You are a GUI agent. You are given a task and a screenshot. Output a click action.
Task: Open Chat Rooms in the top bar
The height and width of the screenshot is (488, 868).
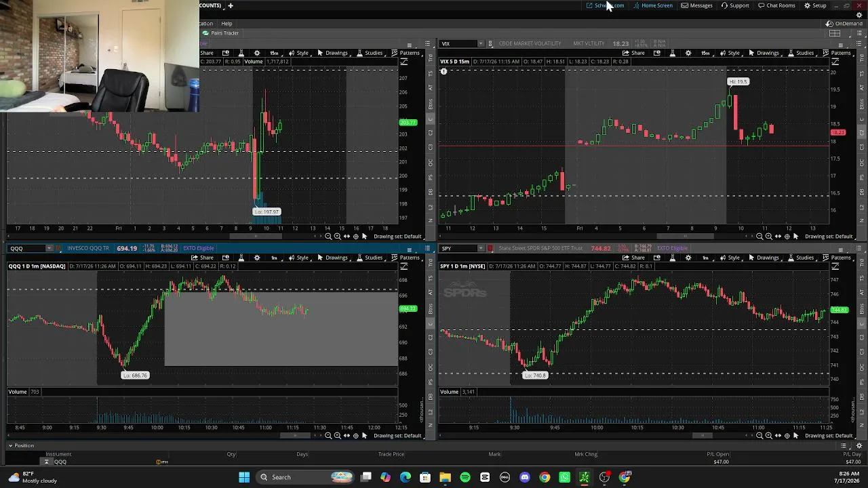point(776,5)
